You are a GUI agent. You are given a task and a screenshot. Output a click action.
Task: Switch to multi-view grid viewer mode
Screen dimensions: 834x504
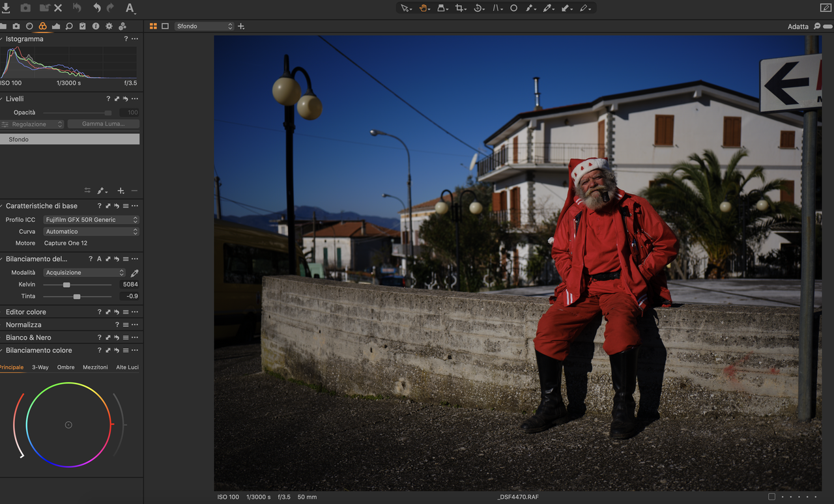(x=153, y=26)
